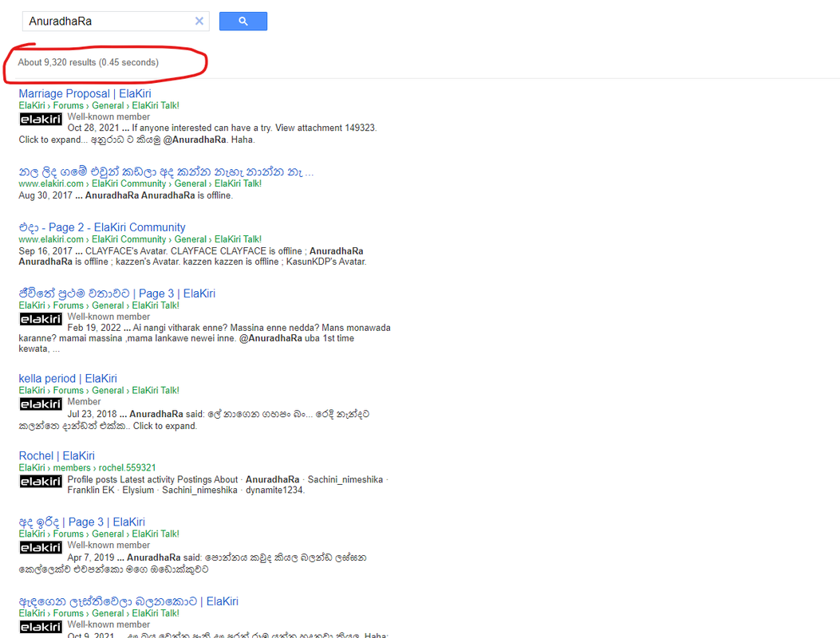The image size is (840, 638).
Task: Click elakiri thumbnail beside Oct 9, 2021 result
Action: coord(41,627)
